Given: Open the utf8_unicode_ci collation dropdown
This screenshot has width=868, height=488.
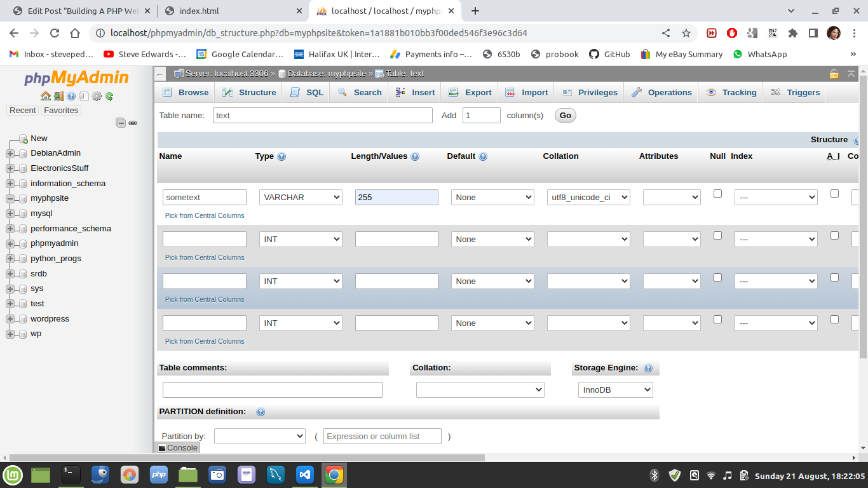Looking at the screenshot, I should [x=588, y=198].
